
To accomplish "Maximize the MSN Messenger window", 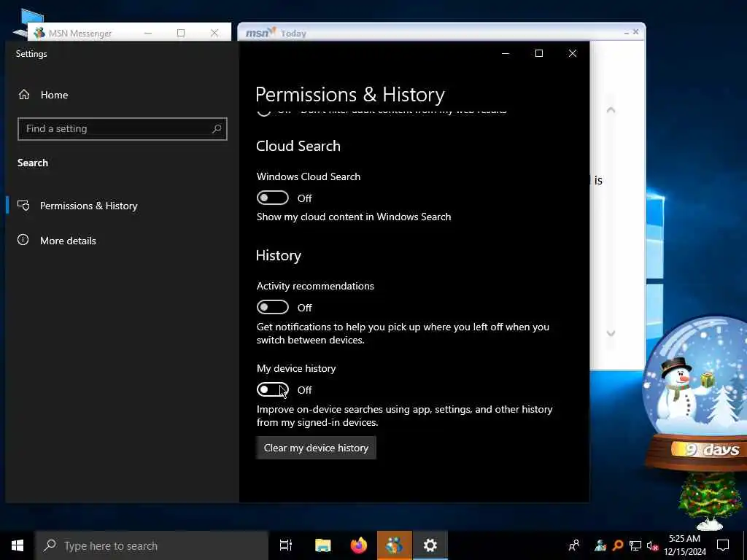I will 181,33.
